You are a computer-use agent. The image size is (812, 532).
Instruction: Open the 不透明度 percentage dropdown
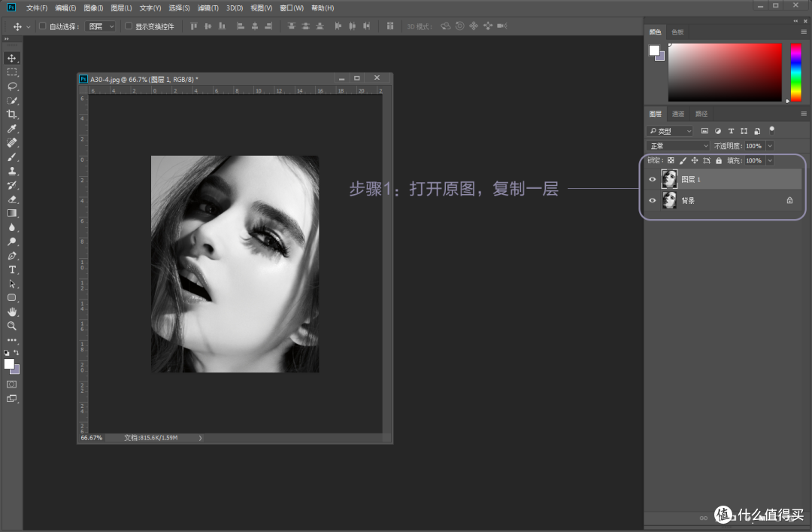(769, 145)
